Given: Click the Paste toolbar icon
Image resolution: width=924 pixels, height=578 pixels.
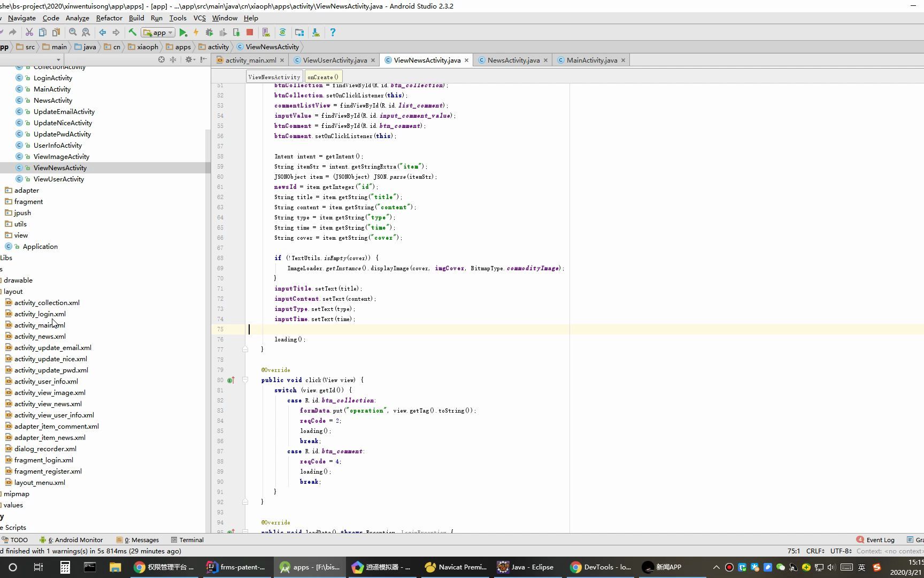Looking at the screenshot, I should point(56,33).
